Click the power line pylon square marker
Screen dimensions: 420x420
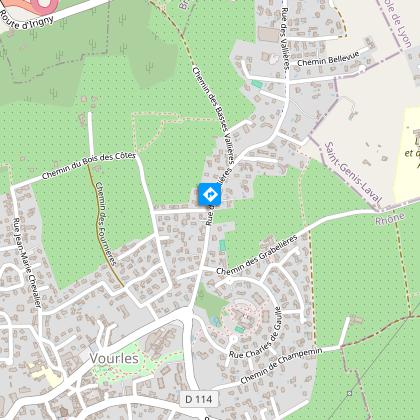(349, 393)
